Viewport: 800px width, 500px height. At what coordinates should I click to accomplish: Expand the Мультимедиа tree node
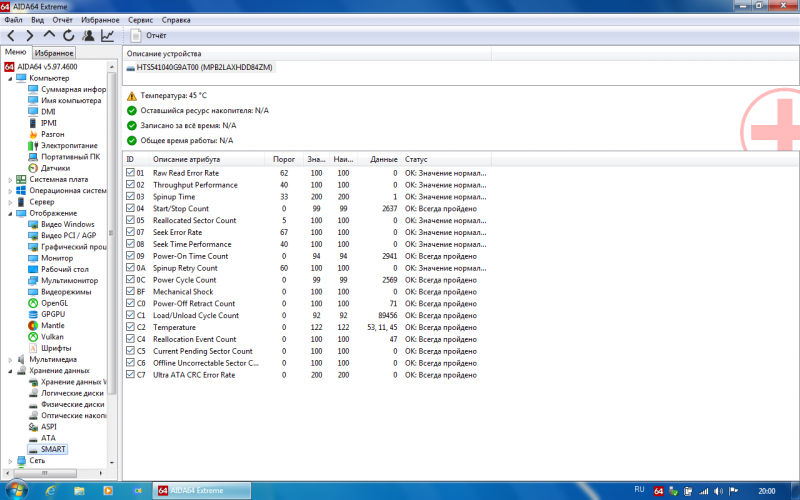coord(10,359)
